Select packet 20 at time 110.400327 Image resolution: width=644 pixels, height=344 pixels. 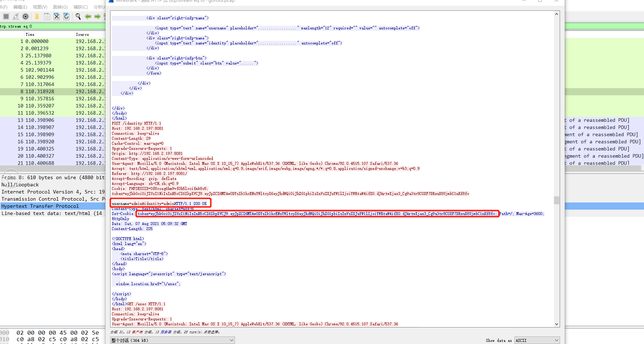[53, 156]
